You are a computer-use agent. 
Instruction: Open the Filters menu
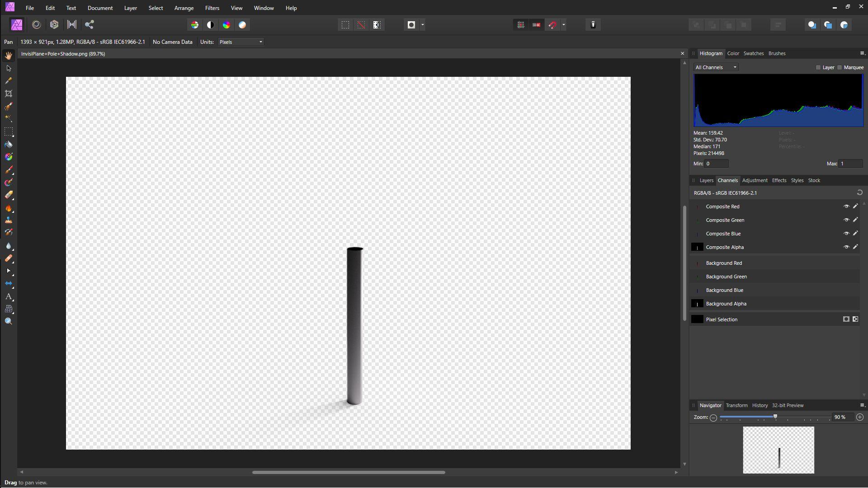212,8
